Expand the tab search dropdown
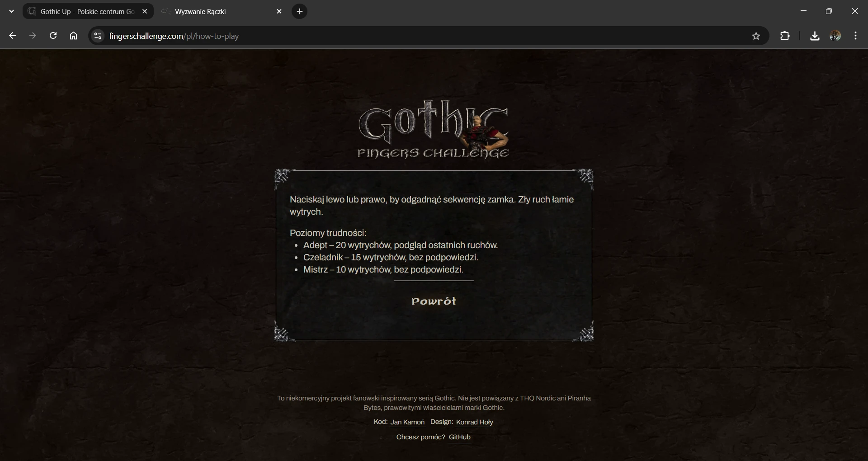The height and width of the screenshot is (461, 868). point(11,11)
